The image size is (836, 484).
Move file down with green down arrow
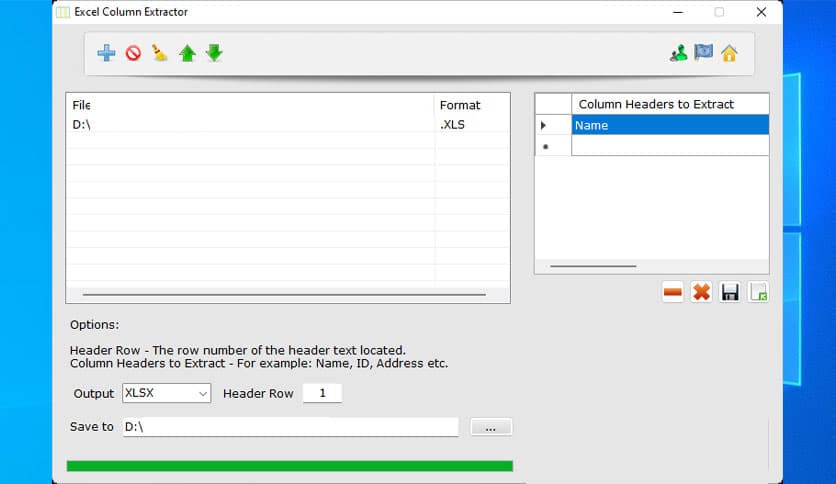pos(214,53)
